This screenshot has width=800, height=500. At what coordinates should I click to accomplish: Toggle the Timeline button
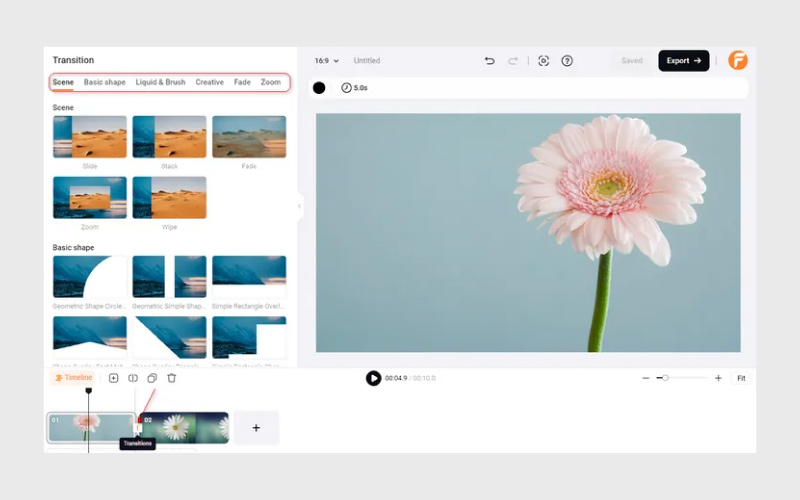[x=73, y=378]
